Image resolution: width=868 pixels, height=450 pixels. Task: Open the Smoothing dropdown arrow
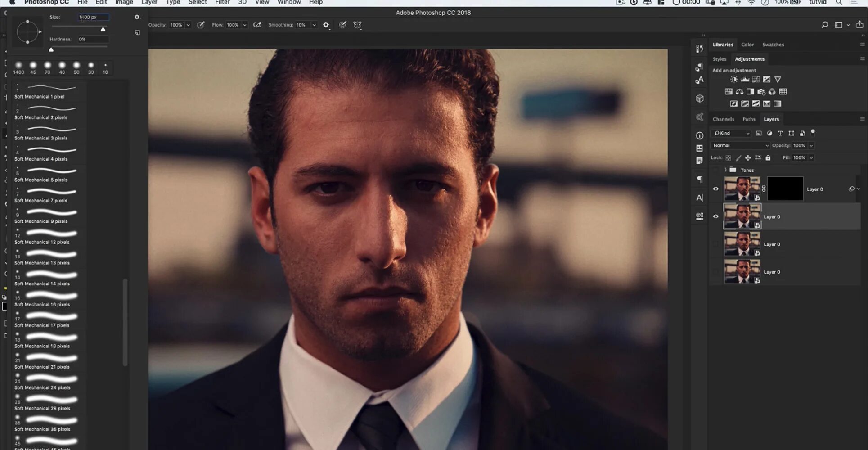pos(314,25)
